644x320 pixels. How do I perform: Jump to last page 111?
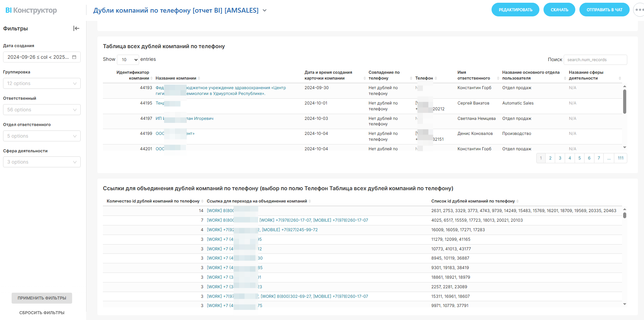coord(620,158)
